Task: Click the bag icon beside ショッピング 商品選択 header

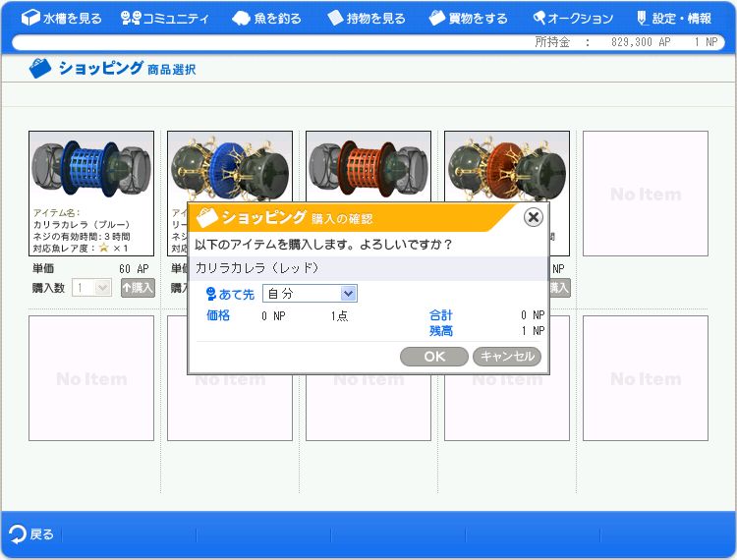Action: [40, 69]
